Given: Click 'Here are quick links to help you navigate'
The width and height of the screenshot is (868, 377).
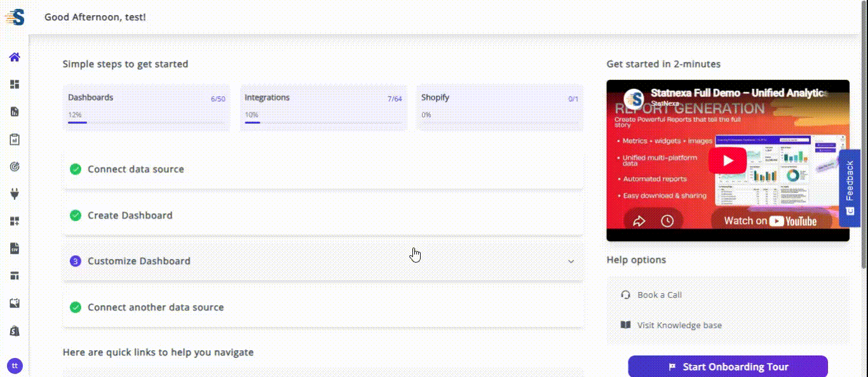Looking at the screenshot, I should point(158,352).
